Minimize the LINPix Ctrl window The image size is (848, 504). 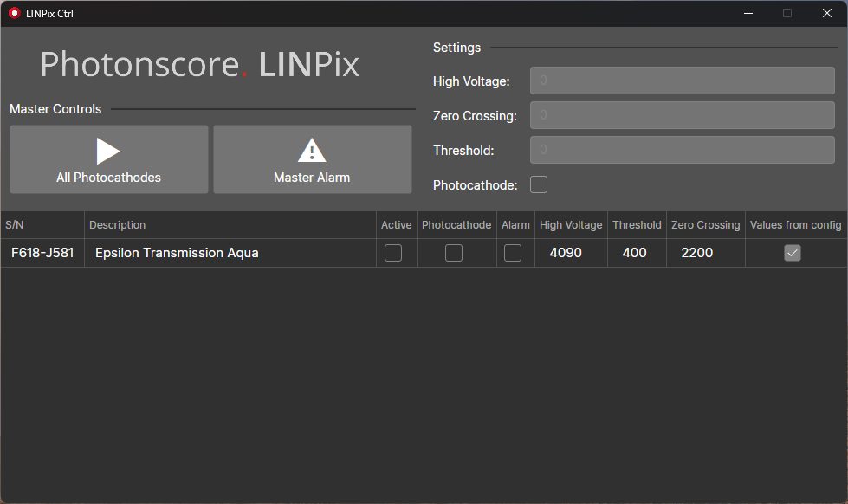point(748,13)
